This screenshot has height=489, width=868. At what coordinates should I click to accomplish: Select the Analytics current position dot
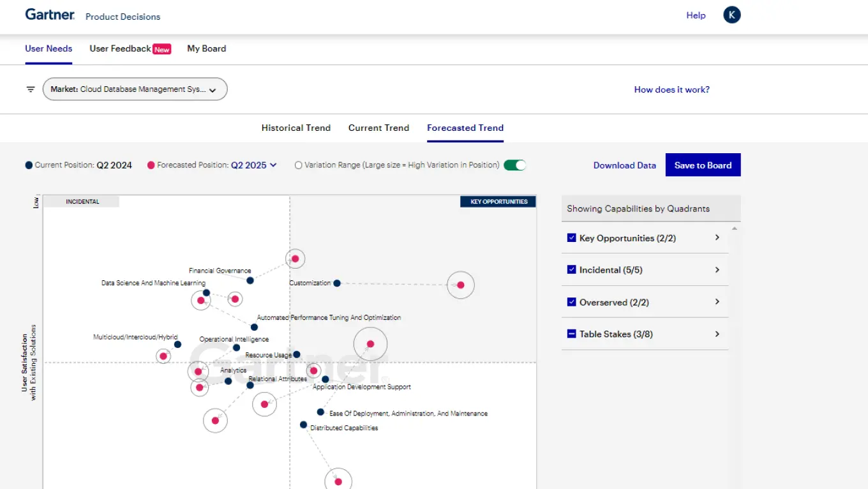coord(228,381)
